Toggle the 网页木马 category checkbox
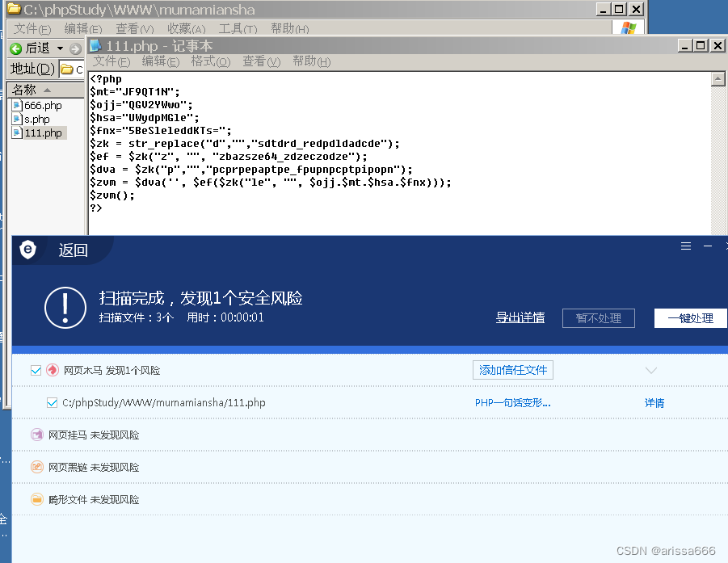 click(36, 371)
